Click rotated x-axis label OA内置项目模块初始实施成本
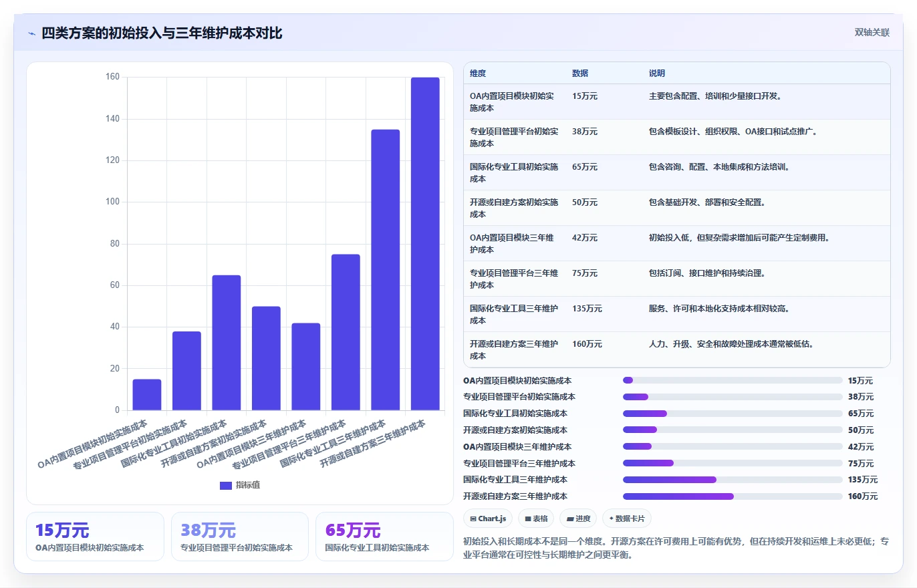The height and width of the screenshot is (588, 917). [93, 444]
